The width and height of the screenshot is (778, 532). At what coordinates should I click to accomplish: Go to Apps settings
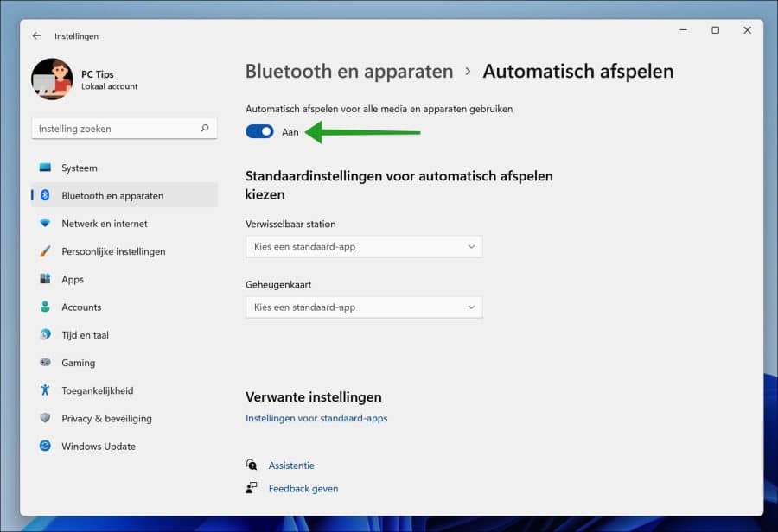pos(124,279)
